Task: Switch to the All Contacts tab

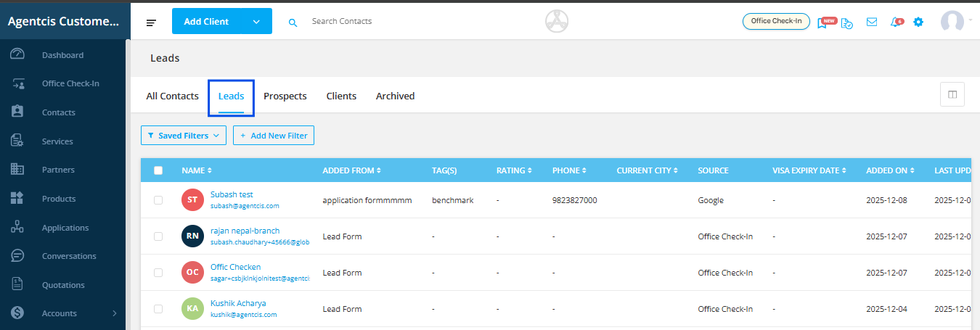Action: pos(172,96)
